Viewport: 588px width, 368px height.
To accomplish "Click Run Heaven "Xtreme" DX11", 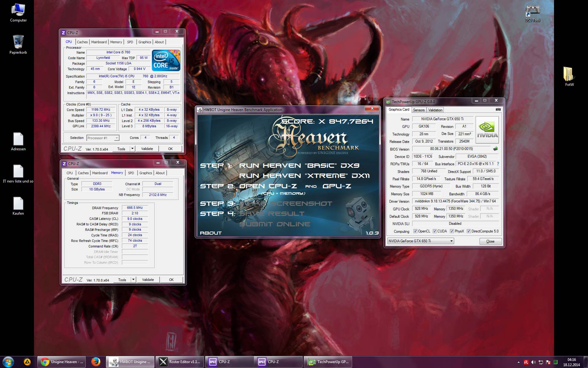I will pyautogui.click(x=304, y=176).
